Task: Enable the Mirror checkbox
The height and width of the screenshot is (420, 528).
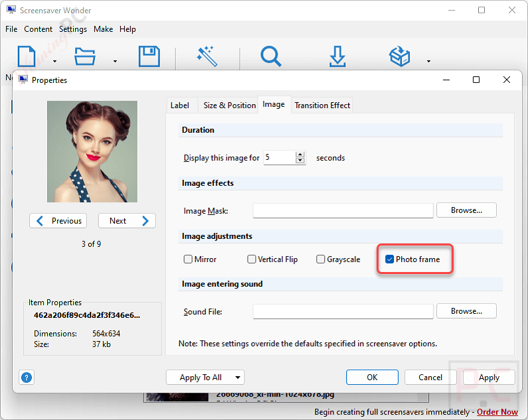Action: click(188, 259)
